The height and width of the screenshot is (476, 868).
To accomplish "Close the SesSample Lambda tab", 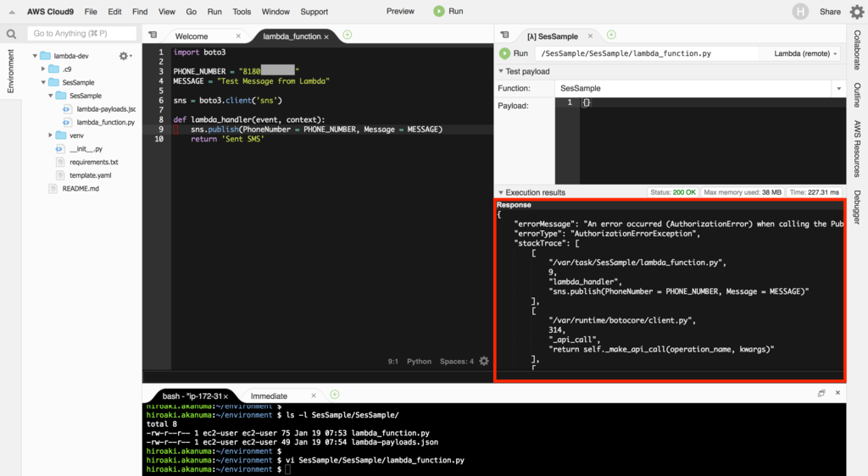I will pyautogui.click(x=590, y=36).
